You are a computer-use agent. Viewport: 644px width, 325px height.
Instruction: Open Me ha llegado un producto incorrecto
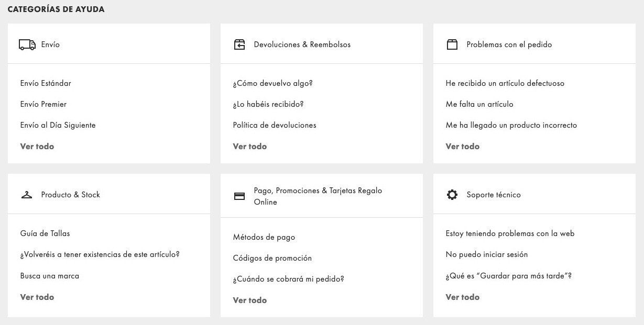511,125
